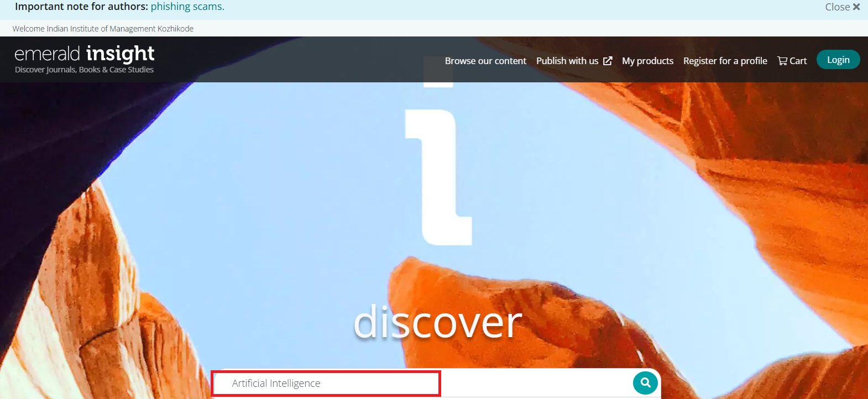The width and height of the screenshot is (868, 399).
Task: Click the external link icon beside Publish with us
Action: click(x=608, y=61)
